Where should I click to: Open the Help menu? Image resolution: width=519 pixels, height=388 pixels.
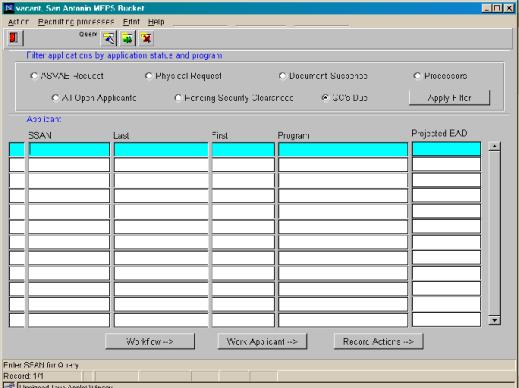click(156, 22)
